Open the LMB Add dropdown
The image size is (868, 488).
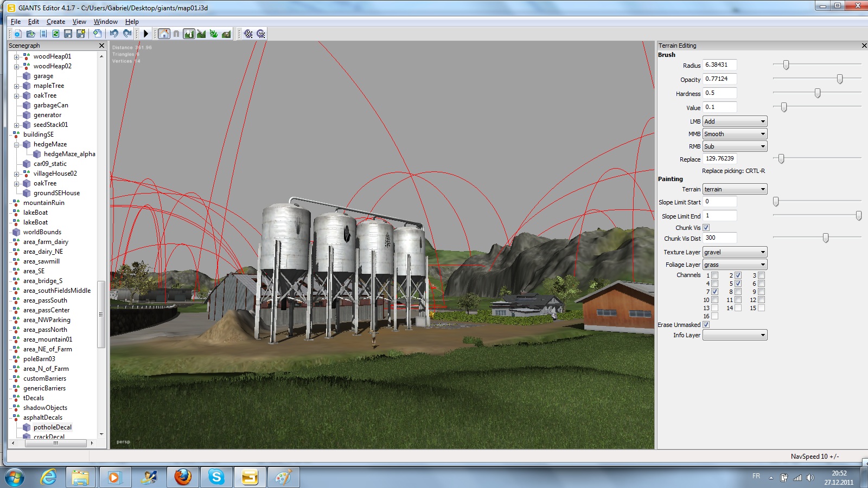coord(735,121)
